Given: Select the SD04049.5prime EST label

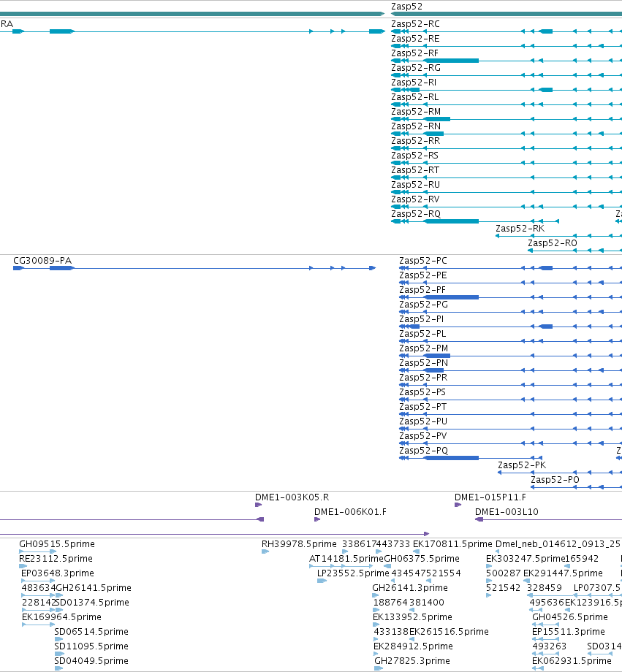Looking at the screenshot, I should pos(91,660).
